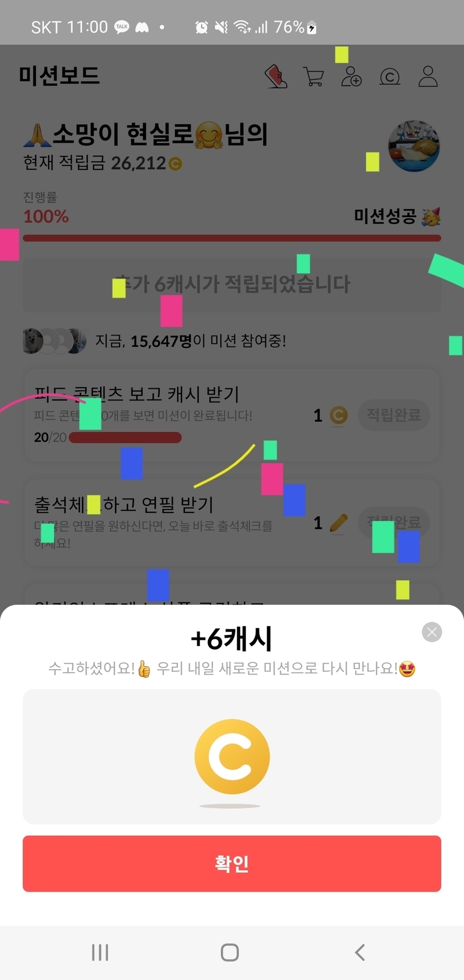This screenshot has width=464, height=980.
Task: Tap the 적립완료 button for attendance mission
Action: (x=394, y=522)
